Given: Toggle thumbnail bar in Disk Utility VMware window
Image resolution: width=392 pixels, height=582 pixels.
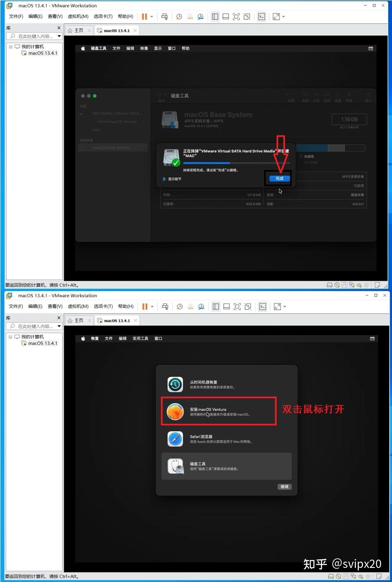Looking at the screenshot, I should tap(226, 17).
